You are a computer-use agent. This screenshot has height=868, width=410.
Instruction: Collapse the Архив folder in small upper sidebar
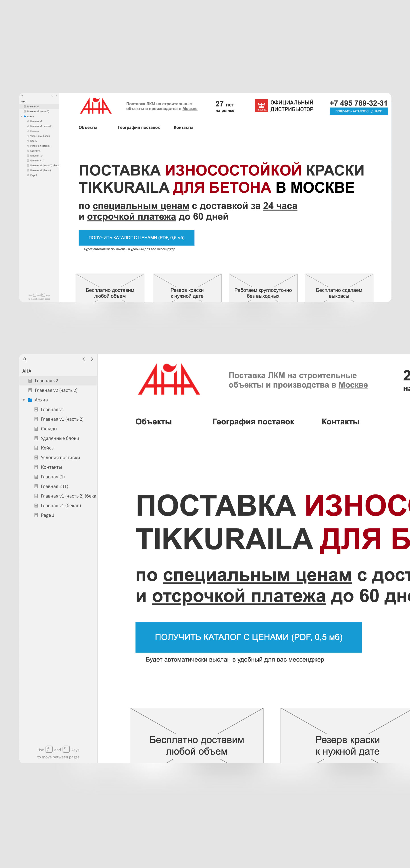pos(22,116)
